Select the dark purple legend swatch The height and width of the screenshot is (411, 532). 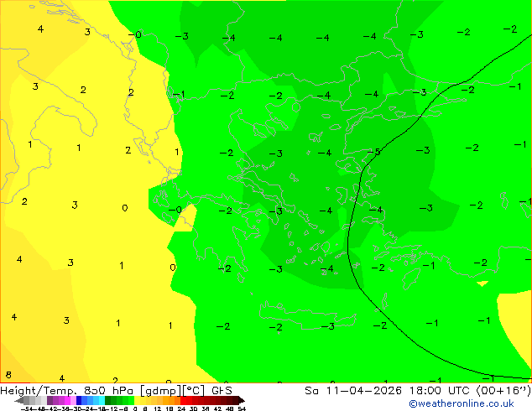point(50,400)
